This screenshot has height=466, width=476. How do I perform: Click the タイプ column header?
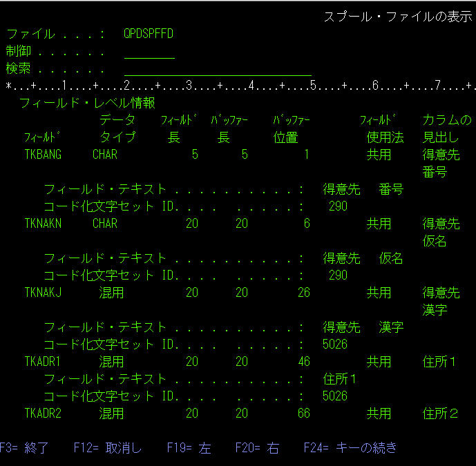pyautogui.click(x=117, y=137)
